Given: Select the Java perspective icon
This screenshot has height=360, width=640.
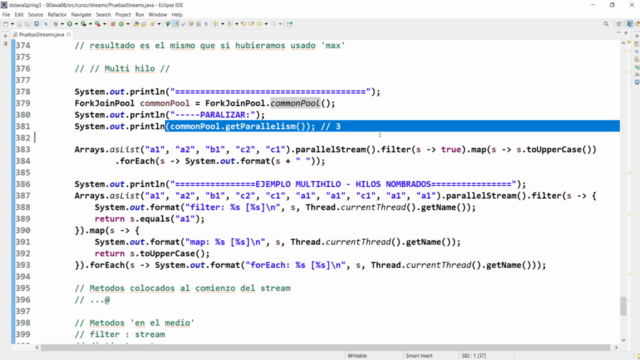Looking at the screenshot, I should pyautogui.click(x=630, y=24).
